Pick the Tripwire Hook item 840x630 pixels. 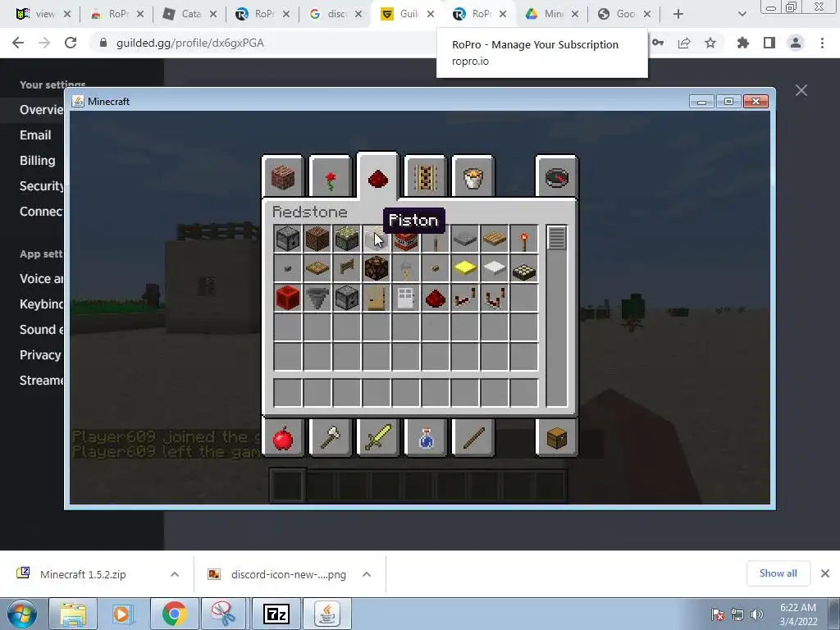click(x=405, y=268)
